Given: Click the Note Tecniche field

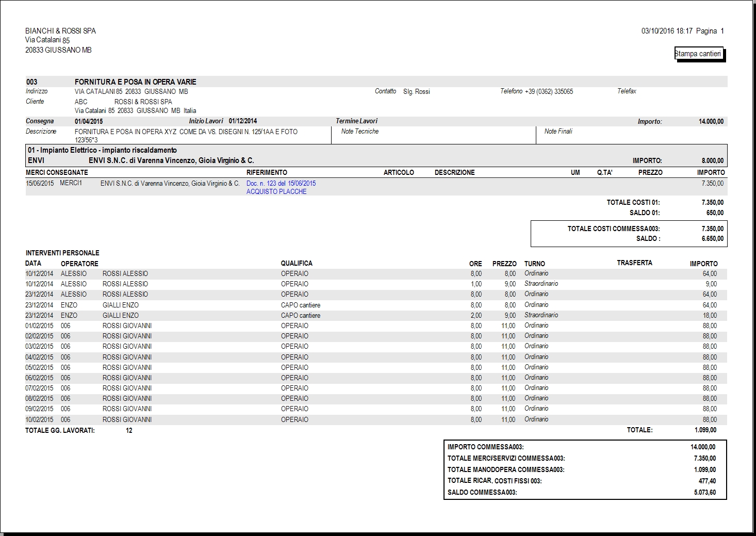Looking at the screenshot, I should (434, 136).
